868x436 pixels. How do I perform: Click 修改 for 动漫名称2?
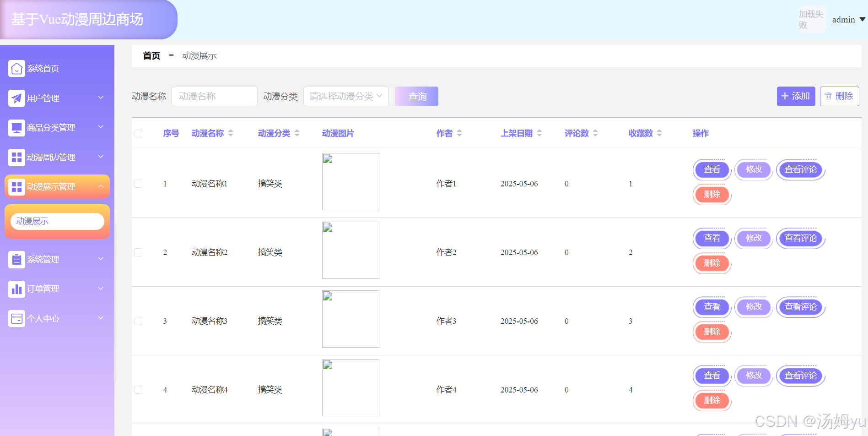[x=754, y=238]
